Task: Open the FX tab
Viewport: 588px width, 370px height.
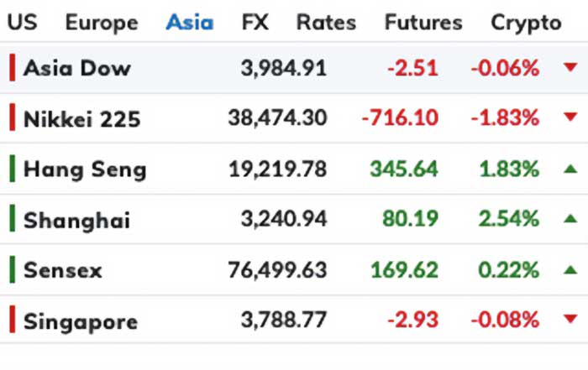Action: [255, 22]
